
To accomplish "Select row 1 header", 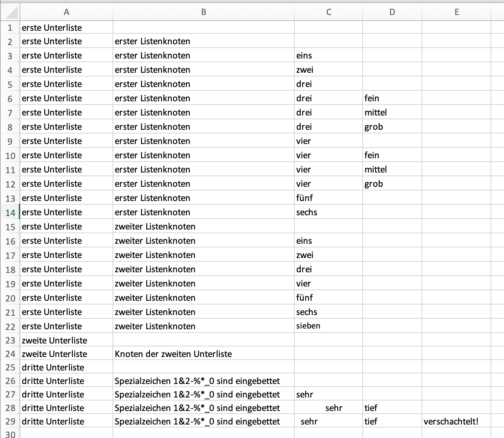I will (x=10, y=28).
